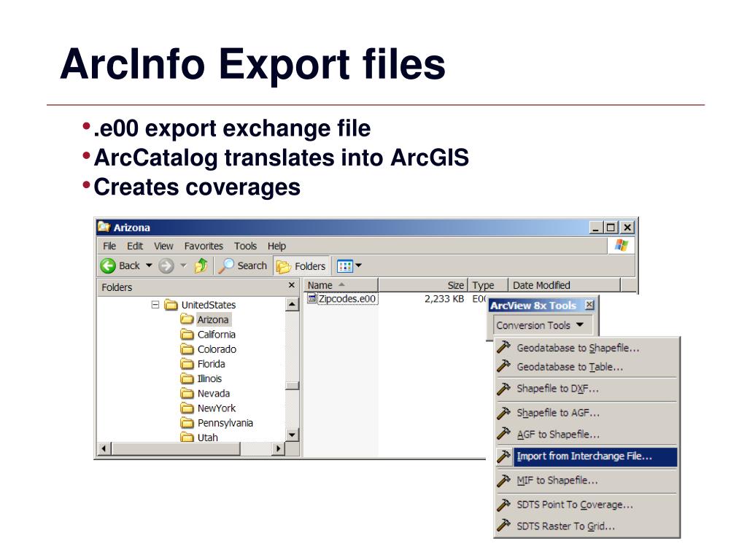This screenshot has width=747, height=560.
Task: Click hammer icon beside Shapefile to AGF
Action: [503, 413]
